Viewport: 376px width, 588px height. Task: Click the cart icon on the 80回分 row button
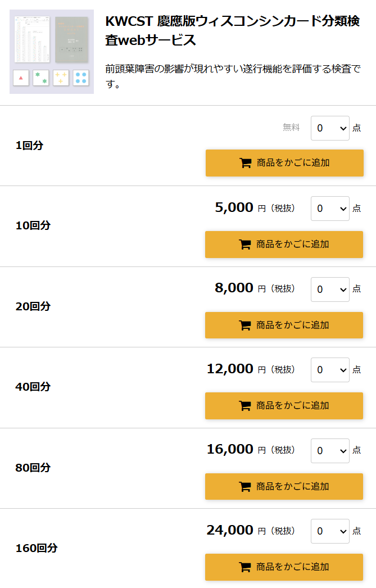click(x=244, y=486)
